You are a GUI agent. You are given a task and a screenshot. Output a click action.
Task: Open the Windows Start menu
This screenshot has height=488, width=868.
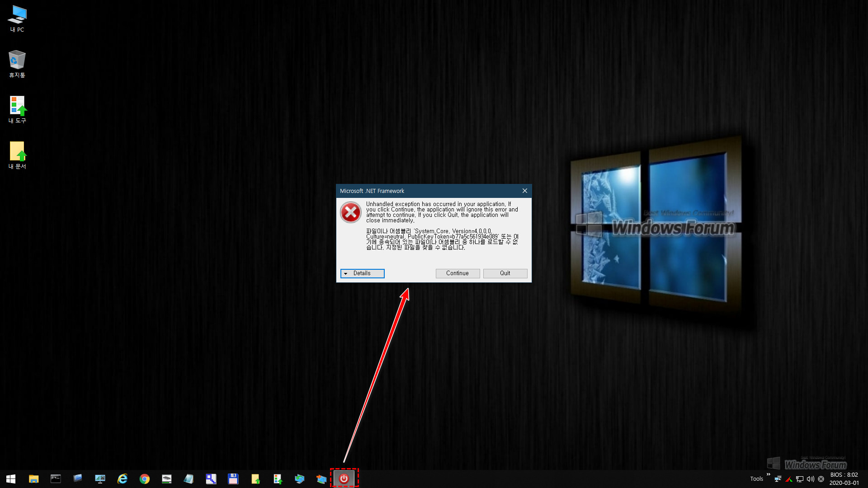point(11,479)
